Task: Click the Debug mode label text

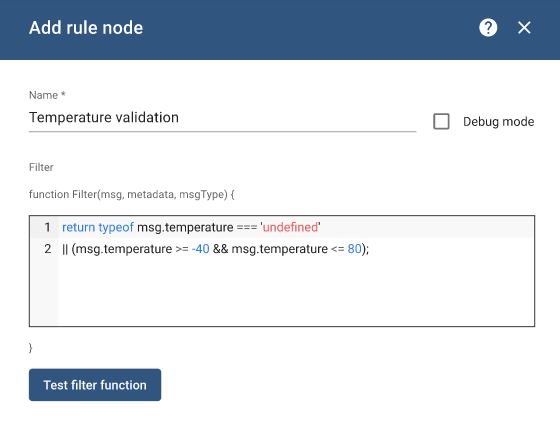Action: [499, 122]
